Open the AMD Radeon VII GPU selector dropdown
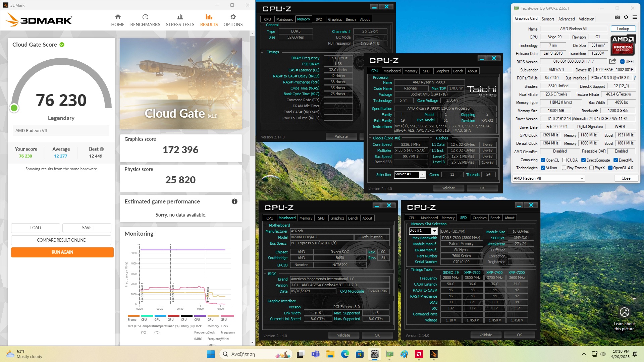This screenshot has height=362, width=644. [x=549, y=178]
